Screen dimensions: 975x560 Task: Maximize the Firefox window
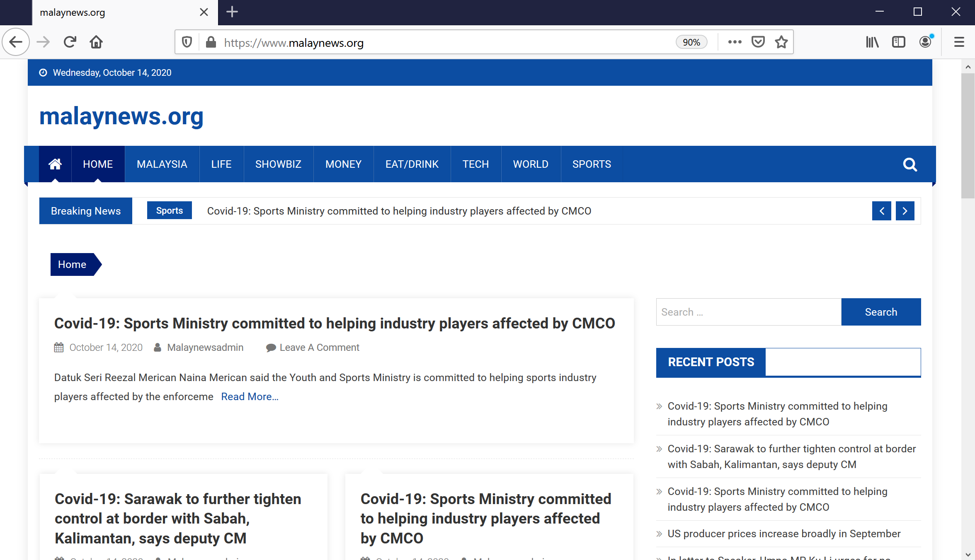pos(918,12)
